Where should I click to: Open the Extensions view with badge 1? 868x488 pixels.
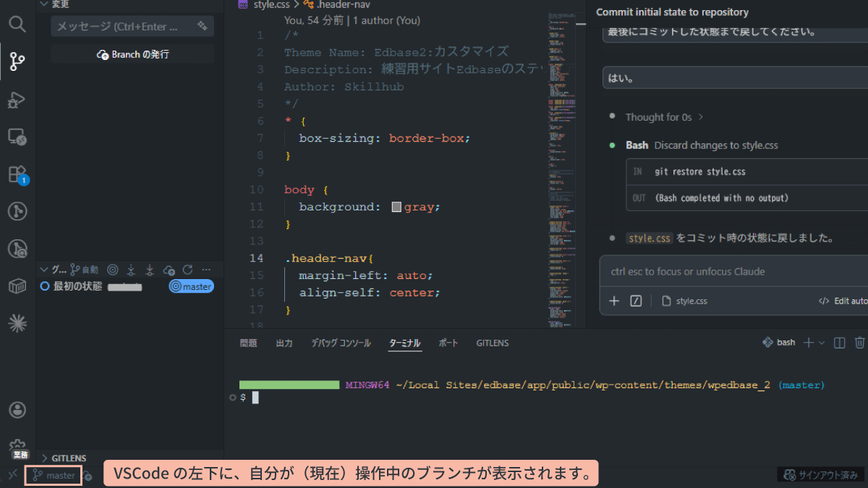[x=17, y=174]
